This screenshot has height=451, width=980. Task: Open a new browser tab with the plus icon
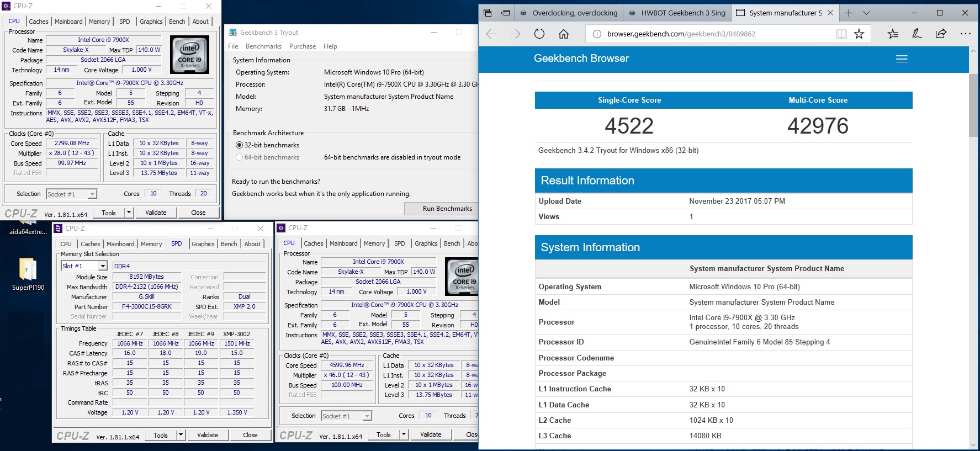(x=849, y=13)
